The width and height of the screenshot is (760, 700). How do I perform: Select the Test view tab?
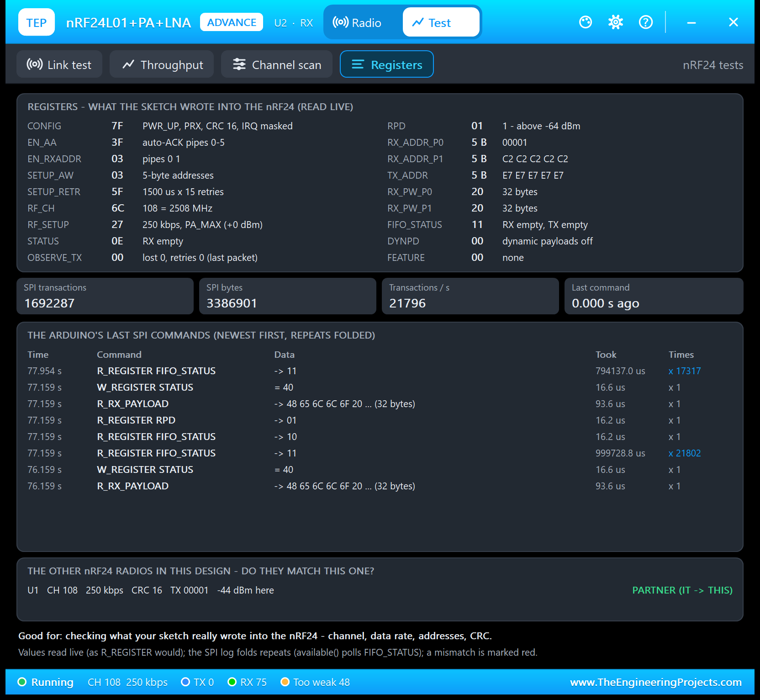click(441, 22)
